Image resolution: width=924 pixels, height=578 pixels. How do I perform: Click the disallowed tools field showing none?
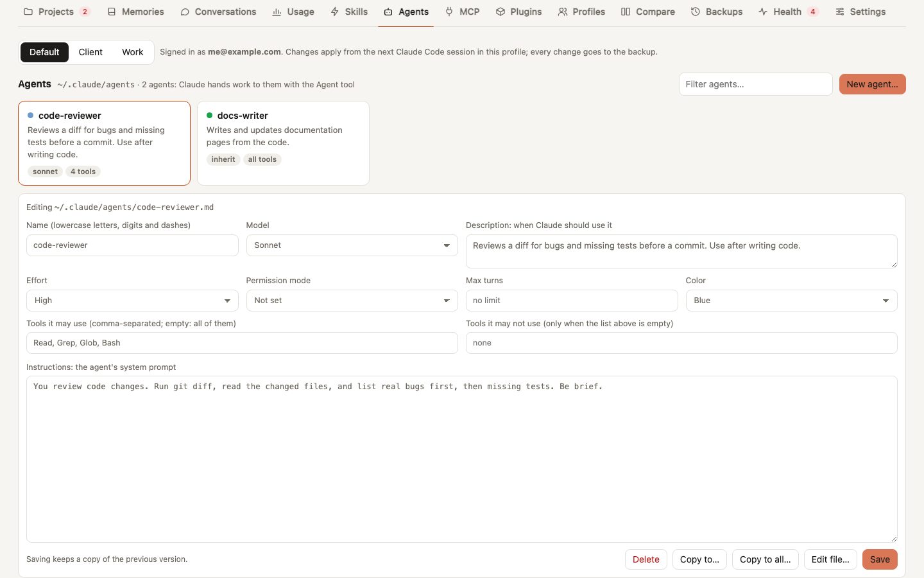681,343
